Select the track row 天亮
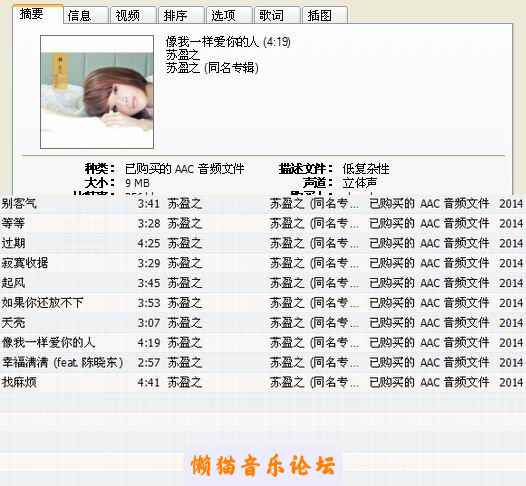The image size is (526, 486). (263, 323)
